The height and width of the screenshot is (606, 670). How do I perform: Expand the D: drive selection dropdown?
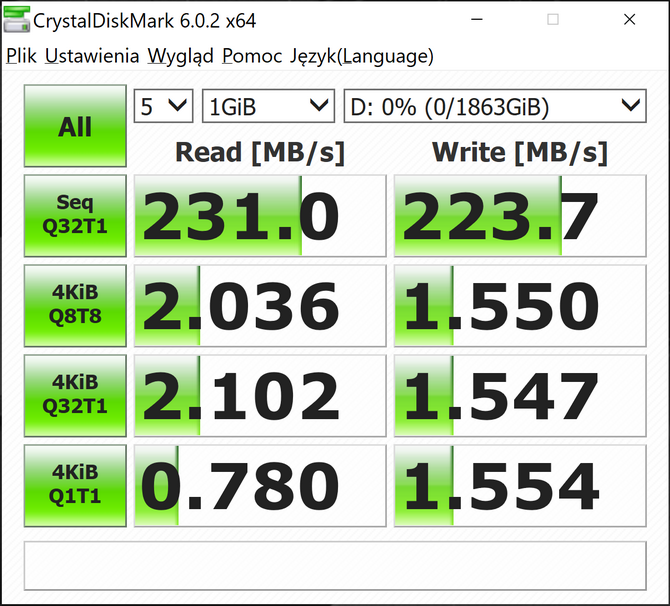click(x=495, y=106)
